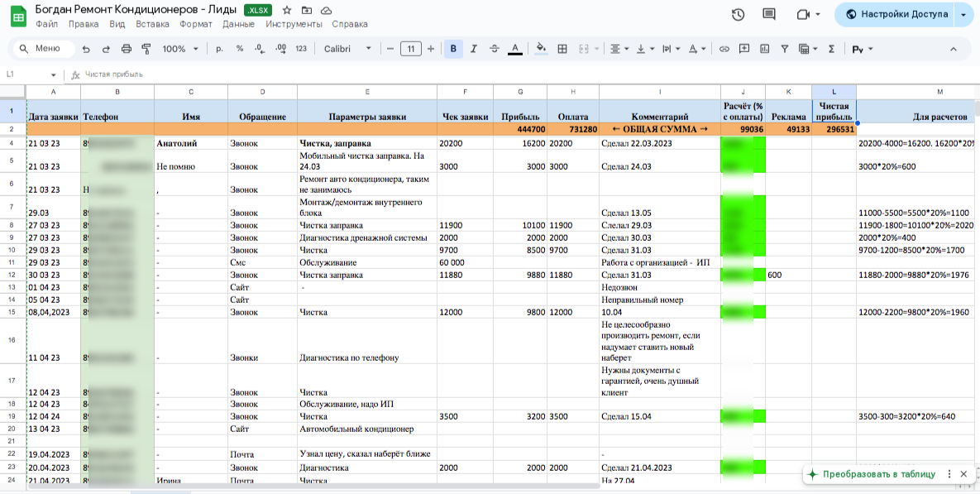This screenshot has width=980, height=494.
Task: Click Преобразовать в таблицу suggestion
Action: pyautogui.click(x=877, y=474)
